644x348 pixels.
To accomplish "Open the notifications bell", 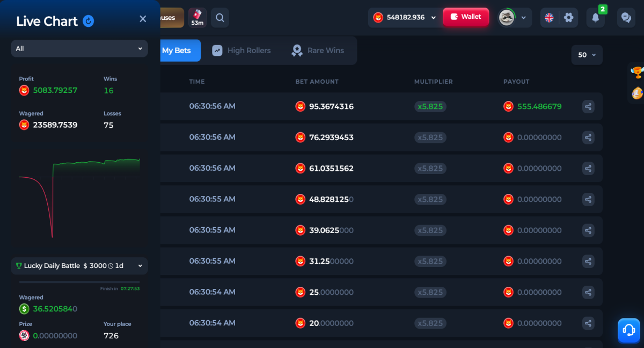I will (x=595, y=18).
